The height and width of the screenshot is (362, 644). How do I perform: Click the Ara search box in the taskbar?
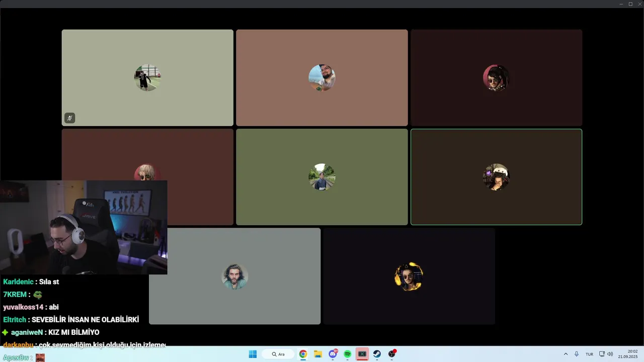tap(278, 354)
